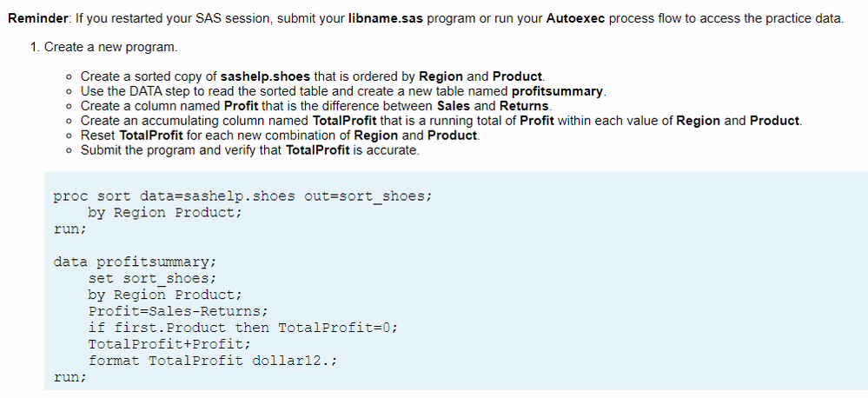Click the "Create a new program" step
The height and width of the screenshot is (398, 868).
tap(109, 46)
